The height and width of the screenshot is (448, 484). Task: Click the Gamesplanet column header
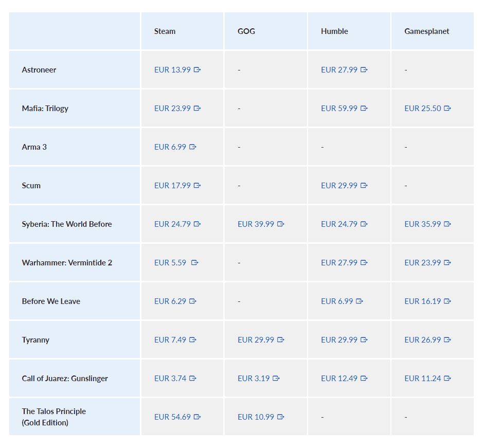click(426, 31)
